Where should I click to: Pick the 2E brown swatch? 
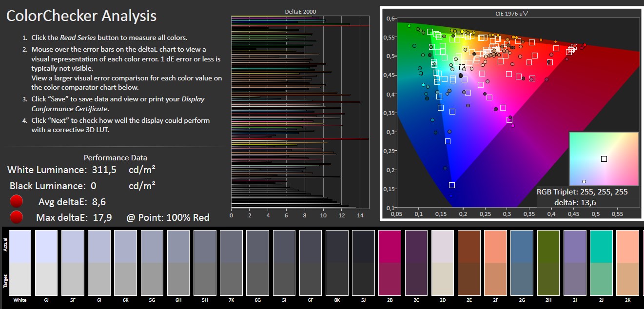(469, 262)
